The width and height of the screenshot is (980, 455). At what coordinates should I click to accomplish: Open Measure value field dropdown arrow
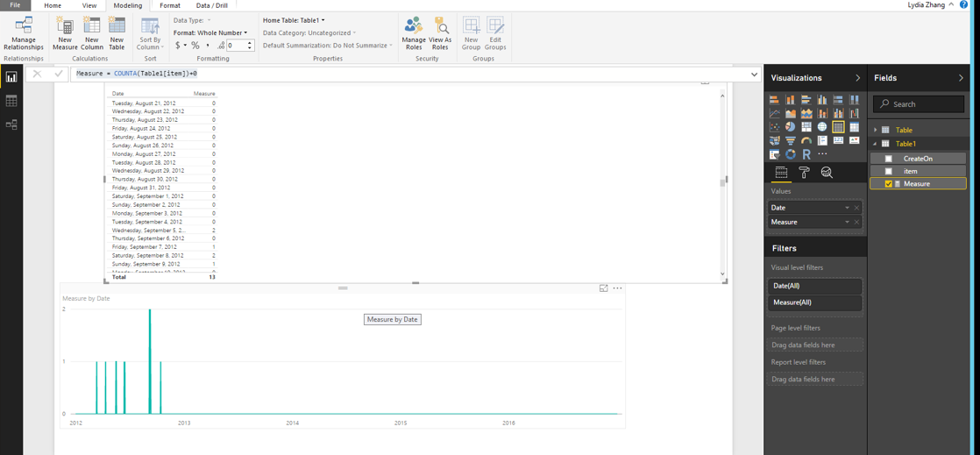848,222
